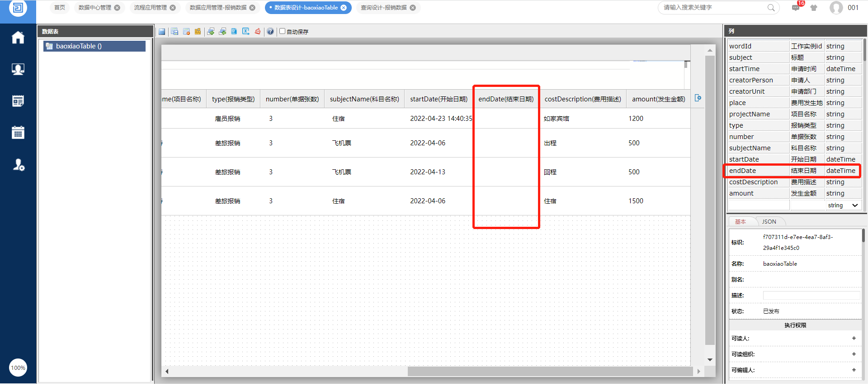This screenshot has width=868, height=392.
Task: Click the 100% zoom button
Action: click(18, 368)
